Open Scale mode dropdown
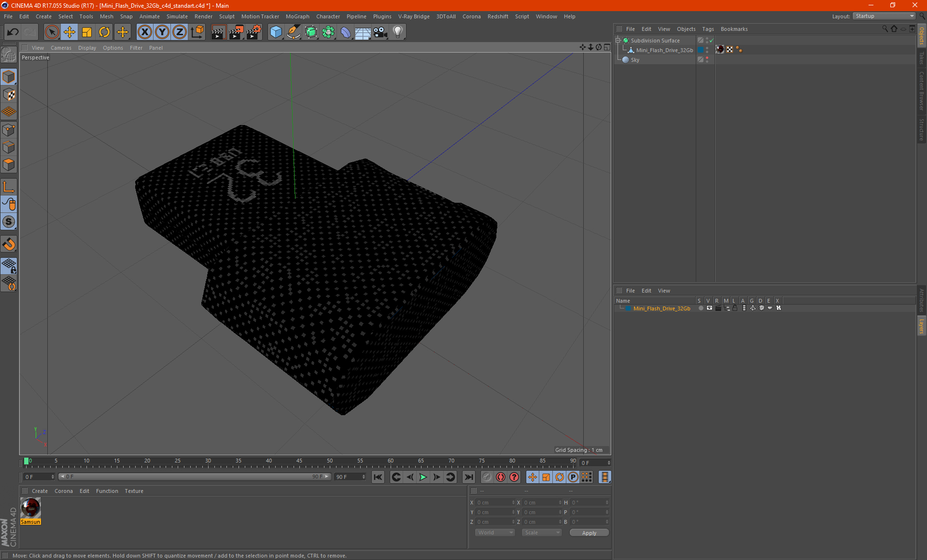 [x=542, y=532]
